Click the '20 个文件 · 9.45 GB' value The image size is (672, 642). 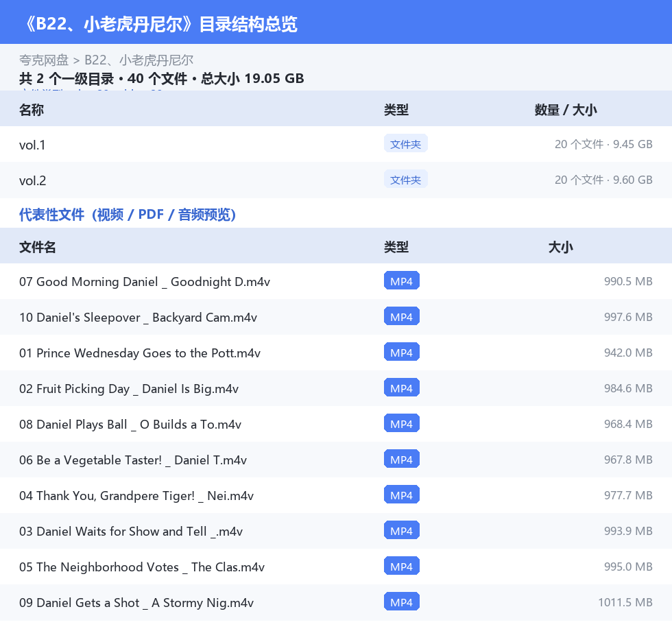tap(603, 144)
